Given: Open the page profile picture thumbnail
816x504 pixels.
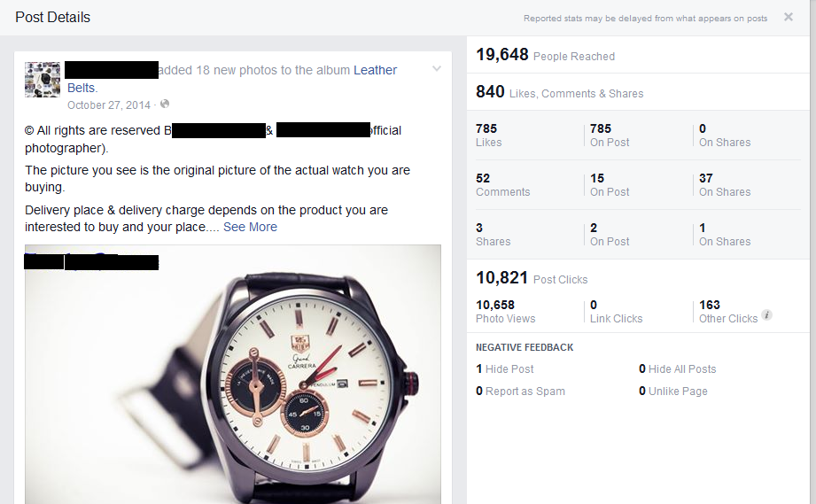Looking at the screenshot, I should click(43, 80).
